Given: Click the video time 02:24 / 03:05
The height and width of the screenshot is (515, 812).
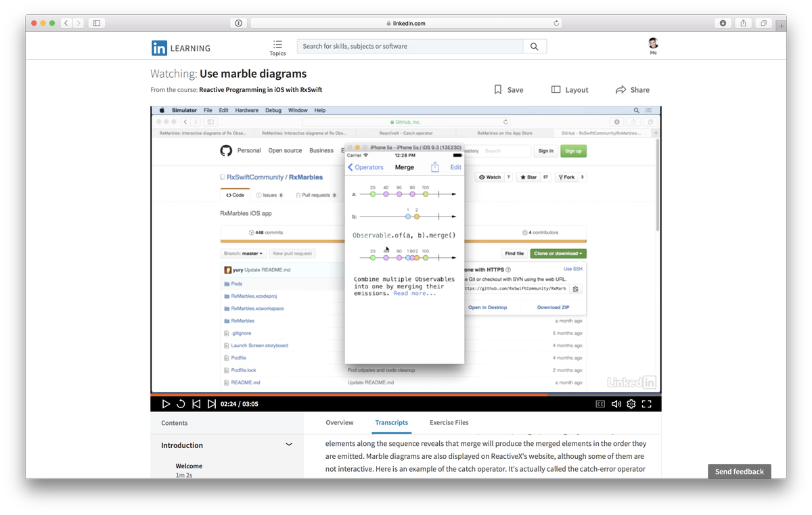Looking at the screenshot, I should [240, 404].
